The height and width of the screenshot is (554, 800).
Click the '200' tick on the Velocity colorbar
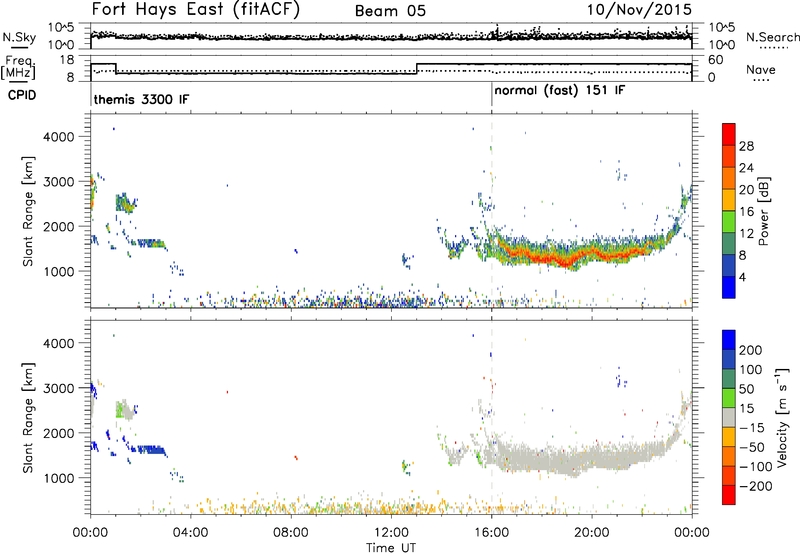pyautogui.click(x=751, y=350)
